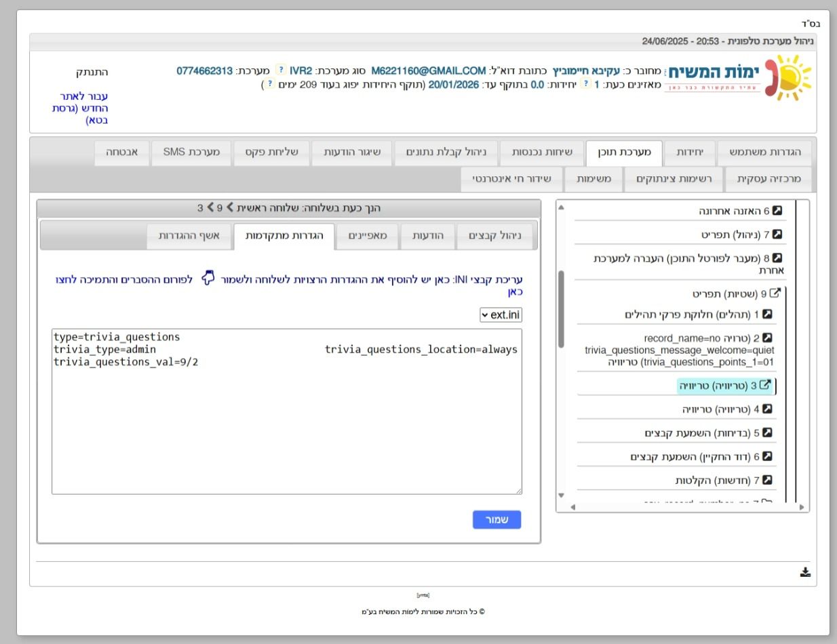Select הגדרות מתקדמות sub-tab

pyautogui.click(x=284, y=236)
